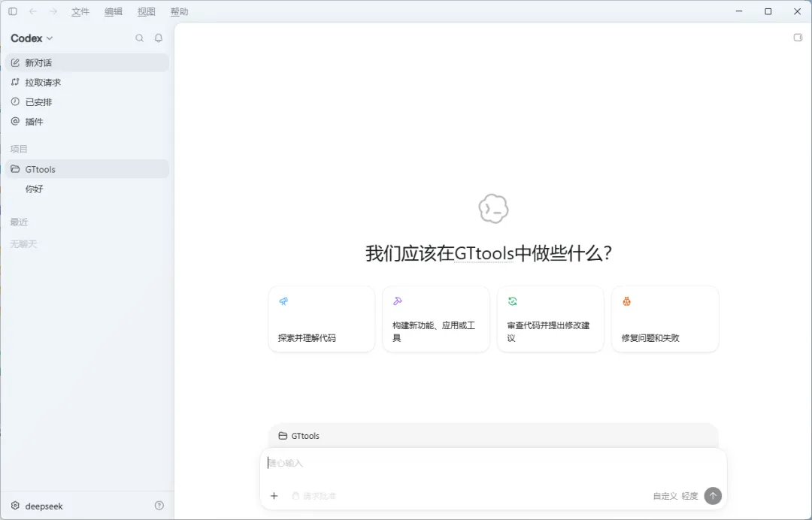Open the 自定义 model dropdown
Viewport: 812px width, 520px height.
coord(665,496)
